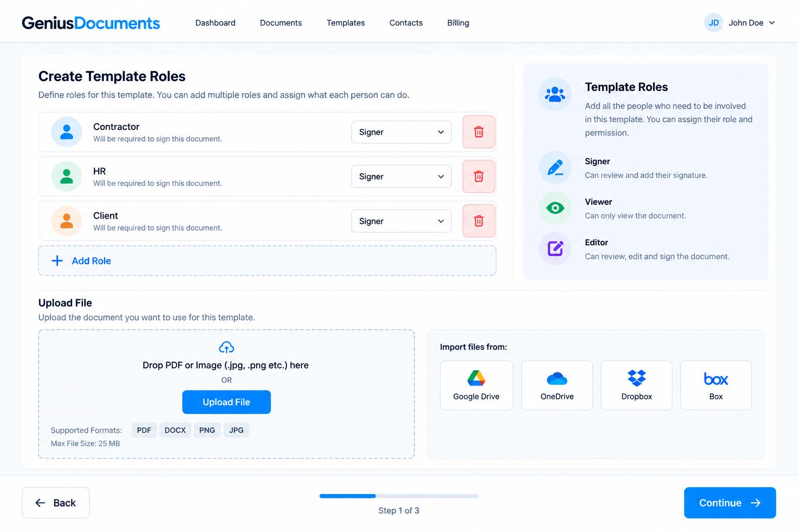Click the Step 1 of 3 progress bar
The height and width of the screenshot is (532, 798).
tap(399, 496)
